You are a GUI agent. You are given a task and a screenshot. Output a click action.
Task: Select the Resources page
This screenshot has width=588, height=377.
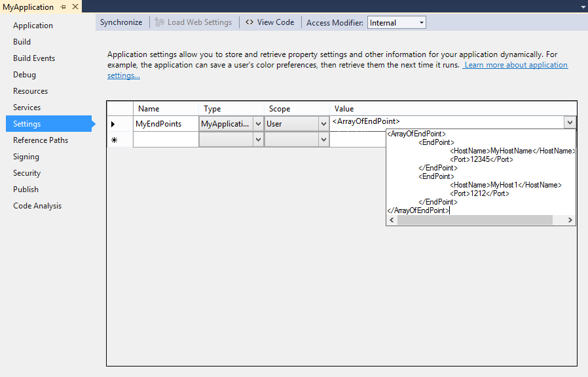point(30,91)
